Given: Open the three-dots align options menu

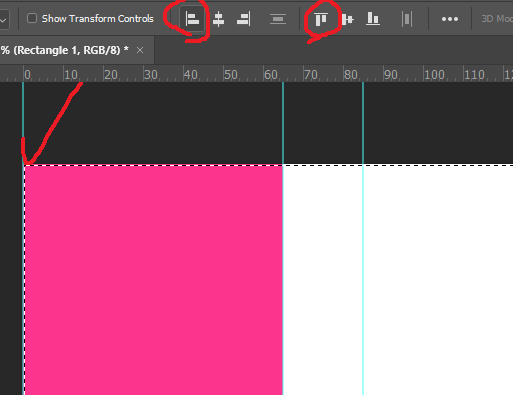Looking at the screenshot, I should 450,19.
